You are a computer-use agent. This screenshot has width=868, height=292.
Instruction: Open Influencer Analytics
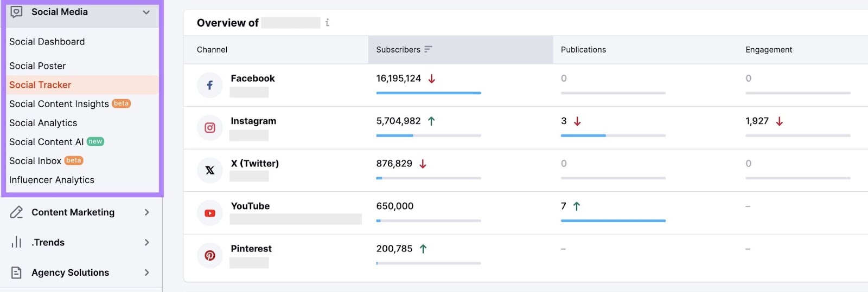click(52, 180)
